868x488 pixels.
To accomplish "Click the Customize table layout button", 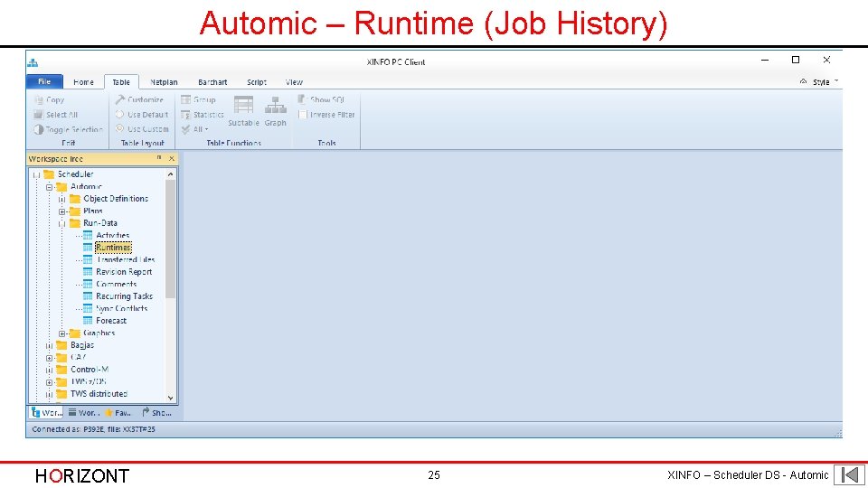I will tap(139, 99).
